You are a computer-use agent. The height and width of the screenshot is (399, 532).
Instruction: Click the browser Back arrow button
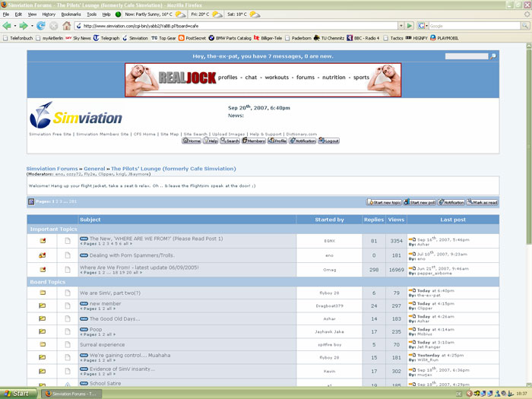[x=7, y=25]
